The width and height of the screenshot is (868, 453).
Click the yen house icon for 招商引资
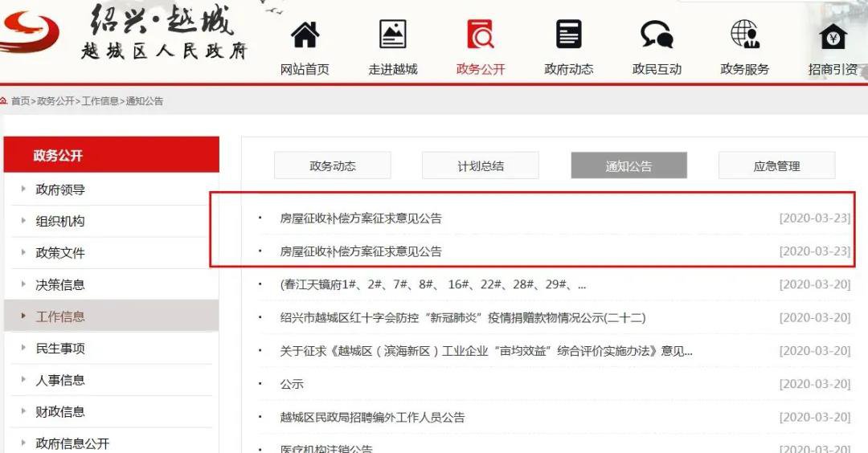coord(833,36)
